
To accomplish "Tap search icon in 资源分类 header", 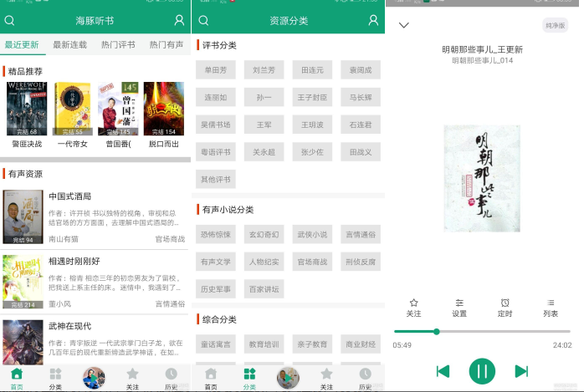I will [x=203, y=20].
